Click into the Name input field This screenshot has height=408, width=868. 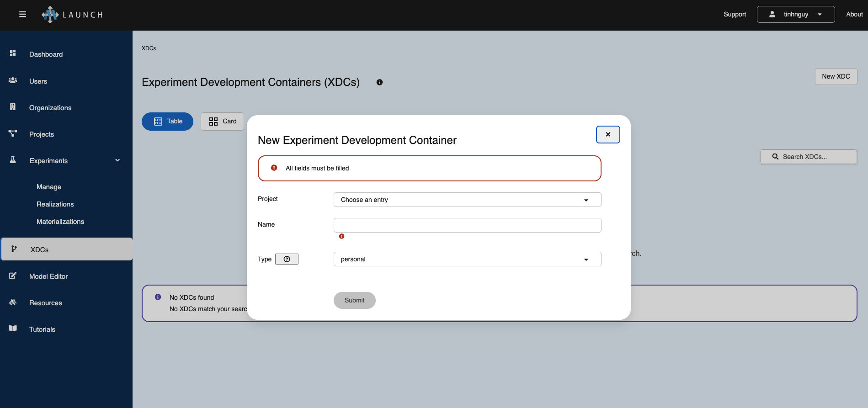(467, 225)
